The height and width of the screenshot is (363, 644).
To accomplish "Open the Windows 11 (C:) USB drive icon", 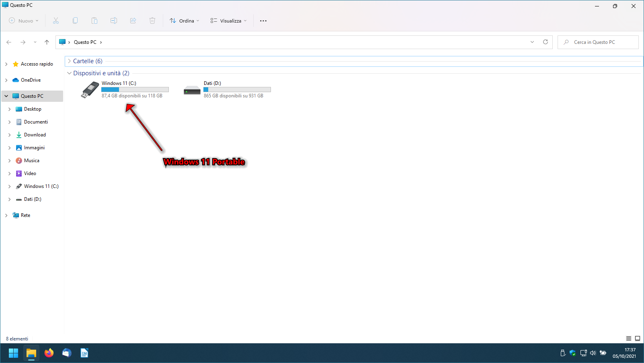I will (x=90, y=90).
